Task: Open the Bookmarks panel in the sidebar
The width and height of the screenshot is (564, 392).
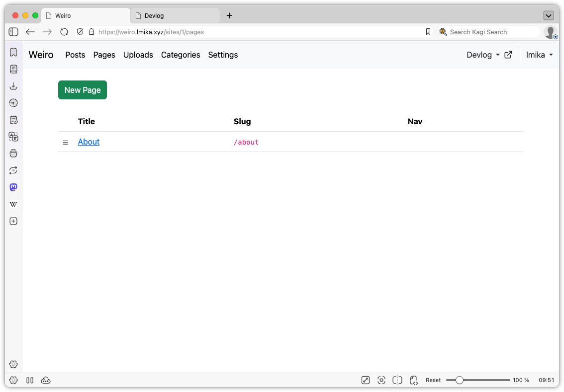Action: pos(13,52)
